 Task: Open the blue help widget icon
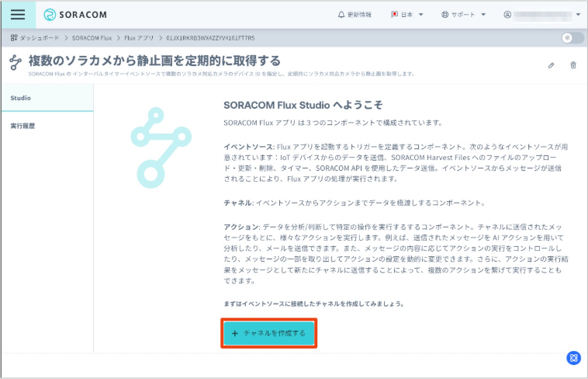click(573, 358)
